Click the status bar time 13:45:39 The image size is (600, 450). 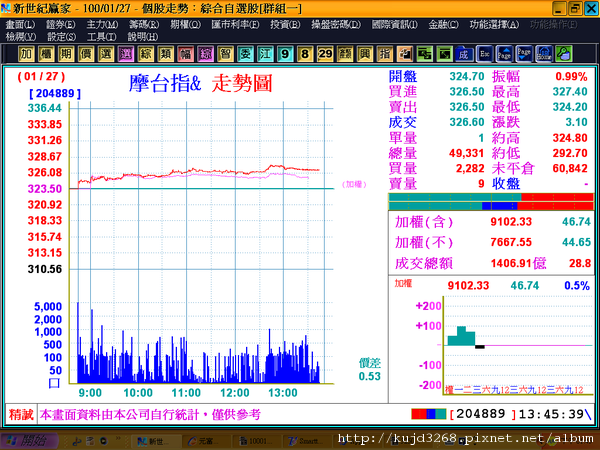(x=551, y=414)
